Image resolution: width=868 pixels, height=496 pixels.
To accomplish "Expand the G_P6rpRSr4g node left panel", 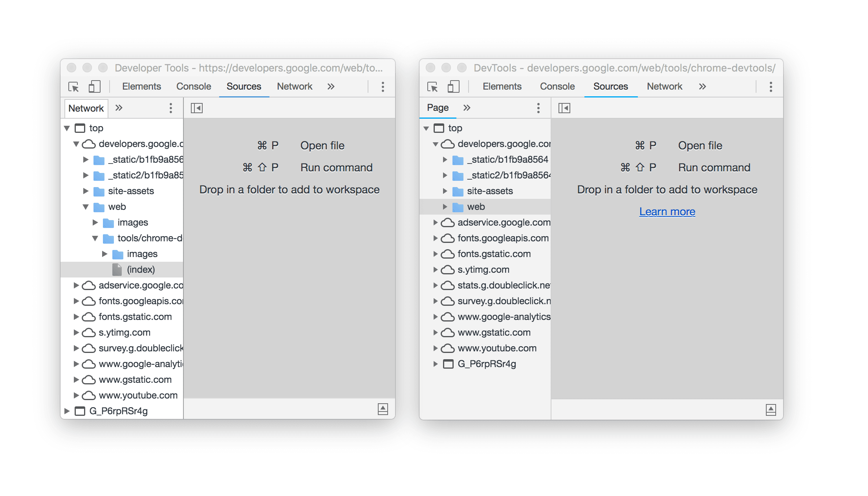I will pos(68,411).
